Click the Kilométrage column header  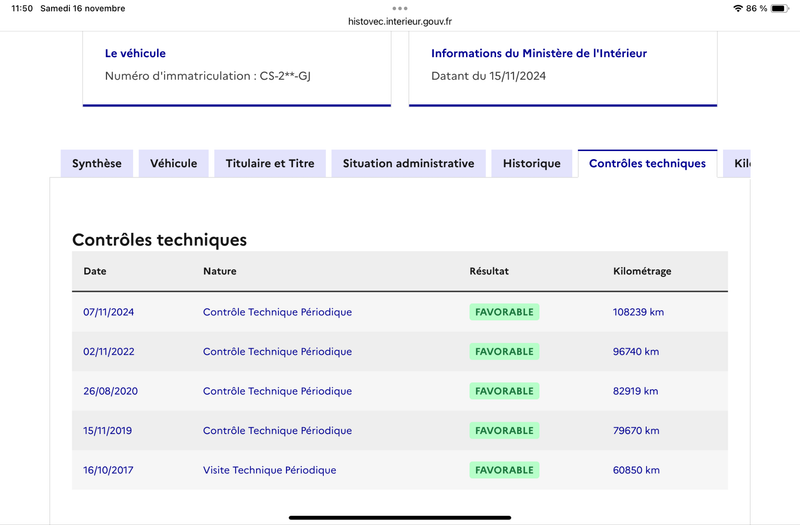click(642, 271)
